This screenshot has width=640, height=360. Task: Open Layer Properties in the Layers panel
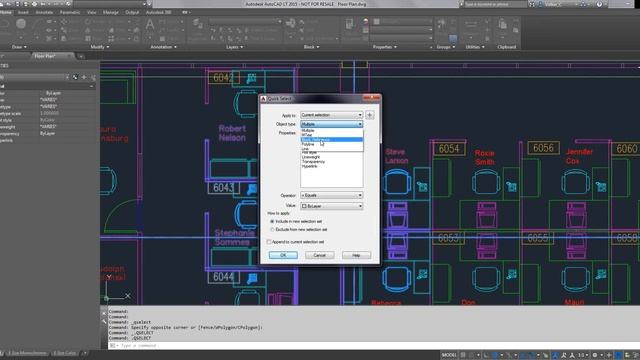[x=198, y=24]
